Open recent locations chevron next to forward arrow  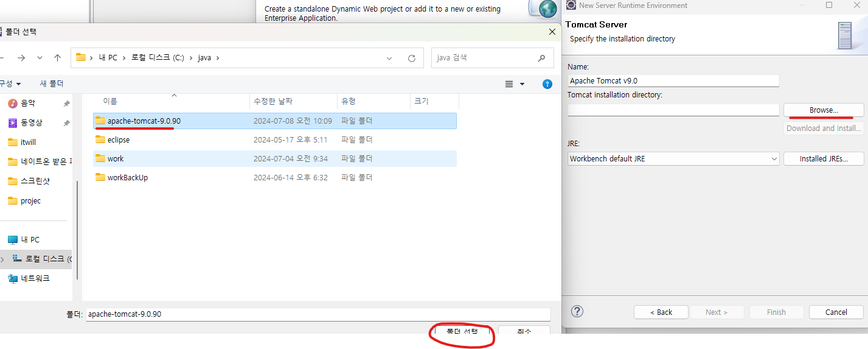point(40,58)
